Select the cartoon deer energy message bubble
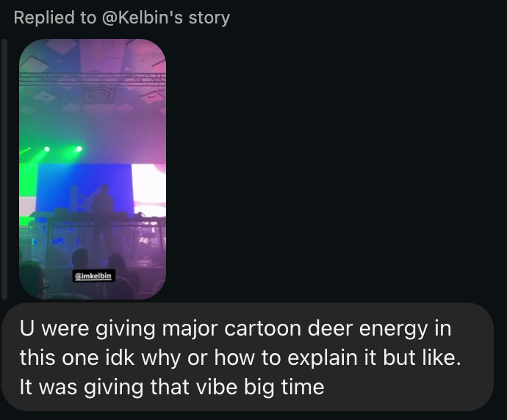The height and width of the screenshot is (420, 507). pos(248,357)
